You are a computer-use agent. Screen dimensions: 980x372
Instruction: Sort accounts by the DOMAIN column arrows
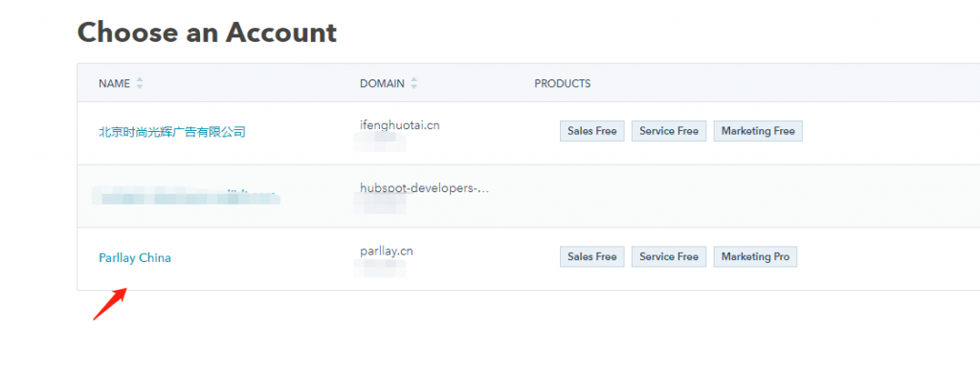[x=413, y=83]
